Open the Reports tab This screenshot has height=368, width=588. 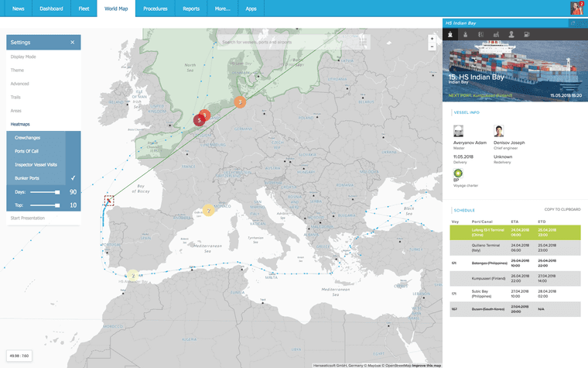(191, 9)
